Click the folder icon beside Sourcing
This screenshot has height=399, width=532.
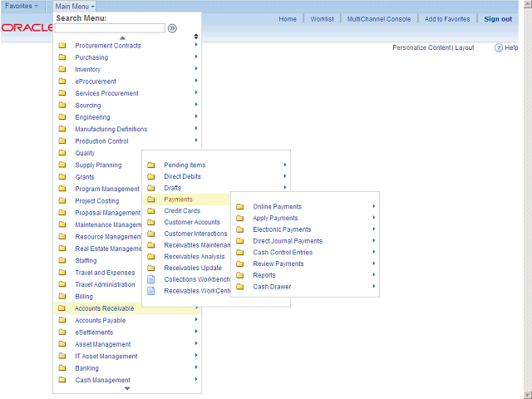coord(62,105)
